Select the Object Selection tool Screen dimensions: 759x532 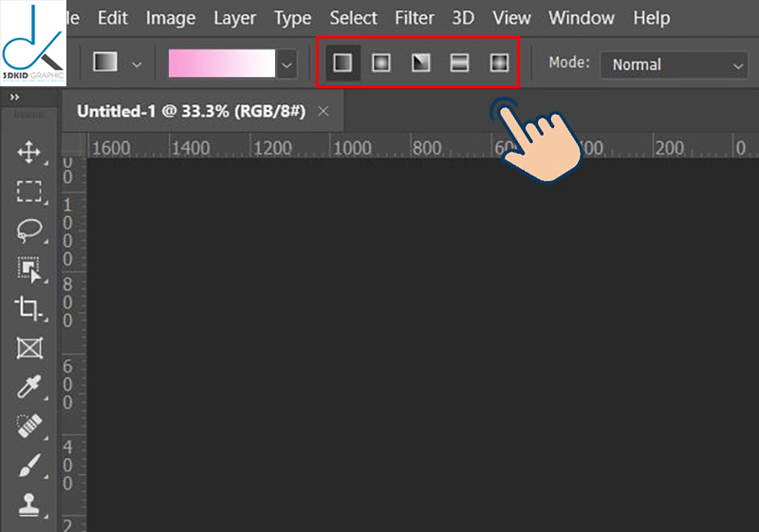29,269
